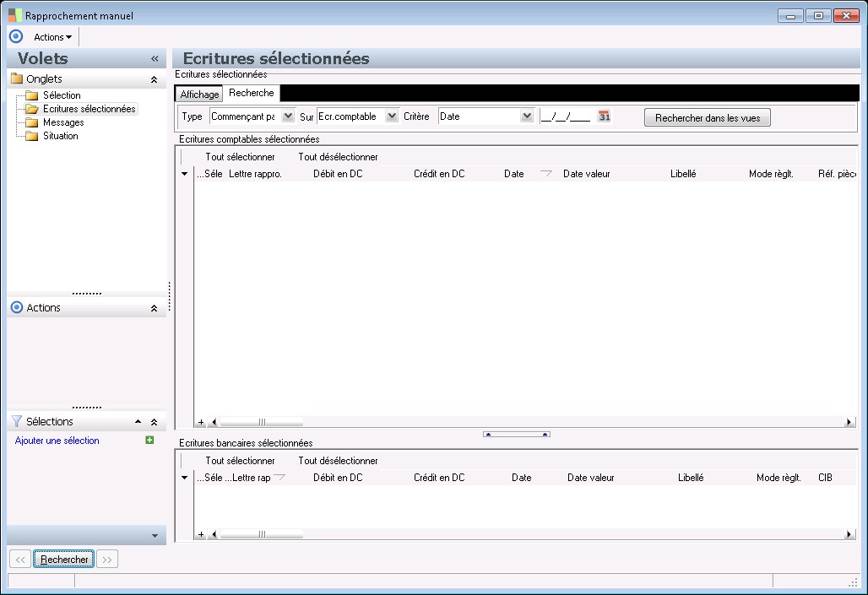Screen dimensions: 868x595
Task: Select Ecritures sélectionnées tree item
Action: (x=90, y=109)
